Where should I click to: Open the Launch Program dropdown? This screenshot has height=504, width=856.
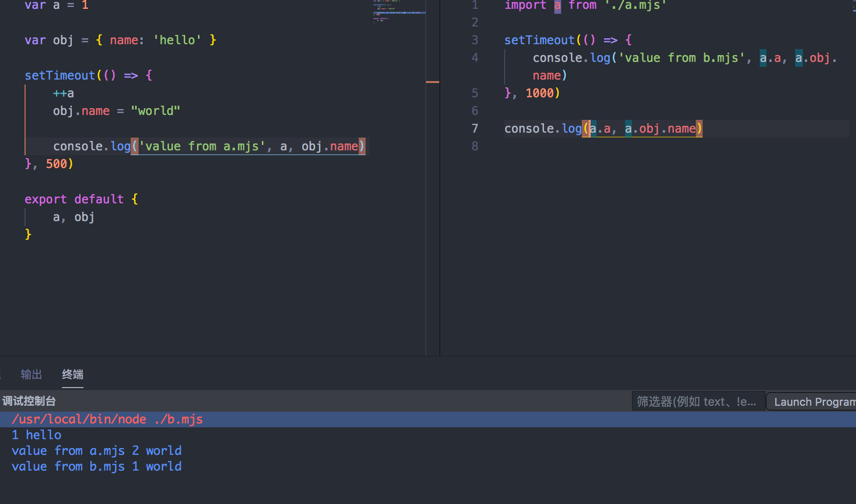pyautogui.click(x=812, y=401)
